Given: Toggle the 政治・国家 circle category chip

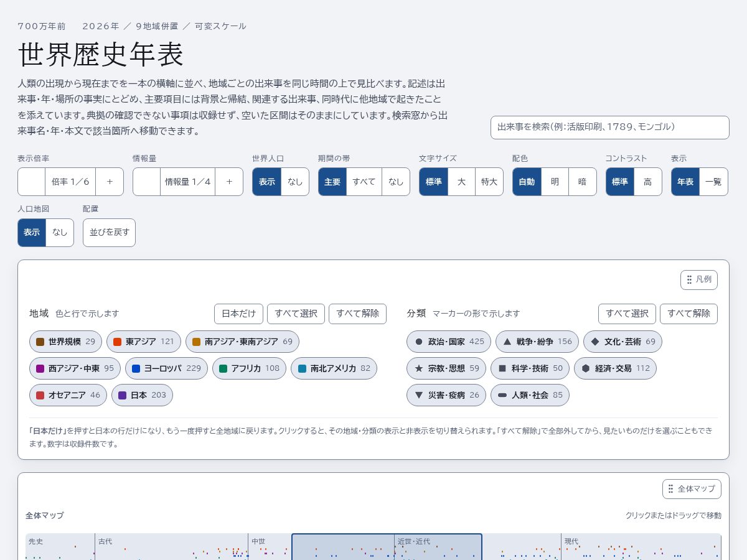Looking at the screenshot, I should (449, 342).
